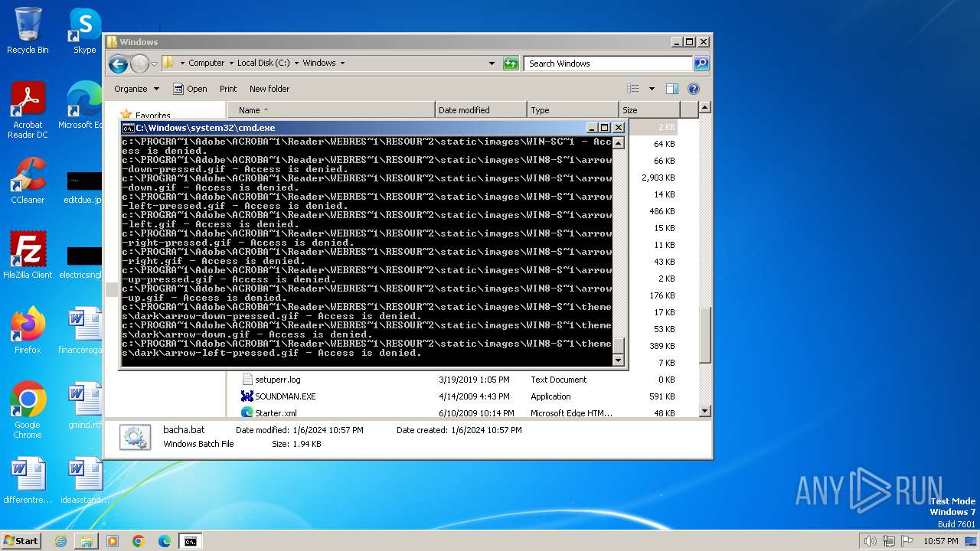This screenshot has width=980, height=551.
Task: Click the Explorer Back navigation button
Action: point(118,64)
